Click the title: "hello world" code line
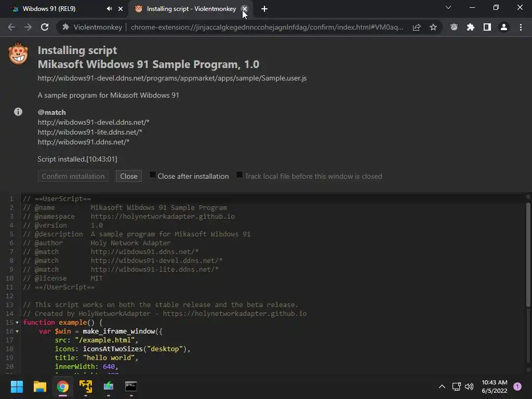Screen dimensions: 532x399 pyautogui.click(x=97, y=357)
